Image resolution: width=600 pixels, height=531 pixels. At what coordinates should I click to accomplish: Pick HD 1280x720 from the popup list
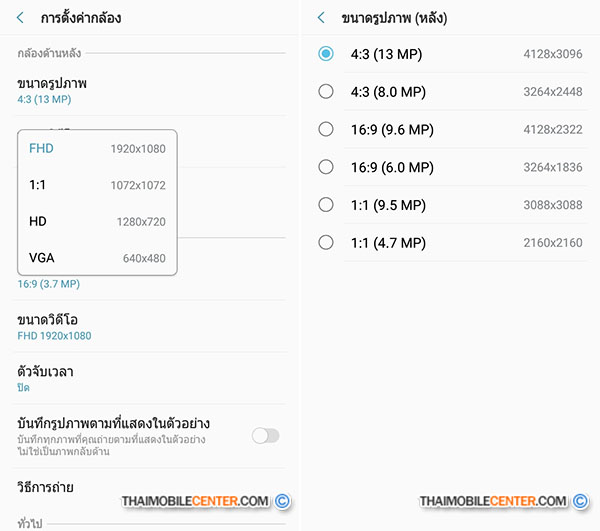point(97,222)
